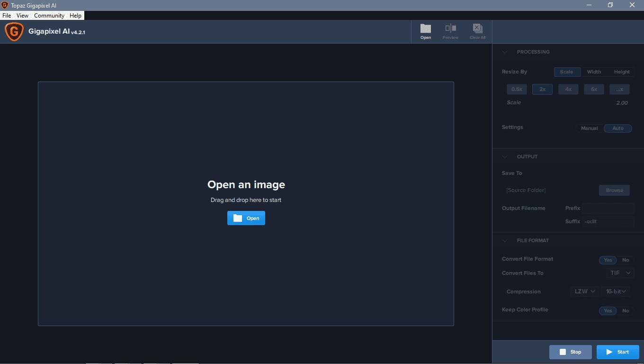
Task: Set Keep Color Profile to No
Action: click(626, 311)
